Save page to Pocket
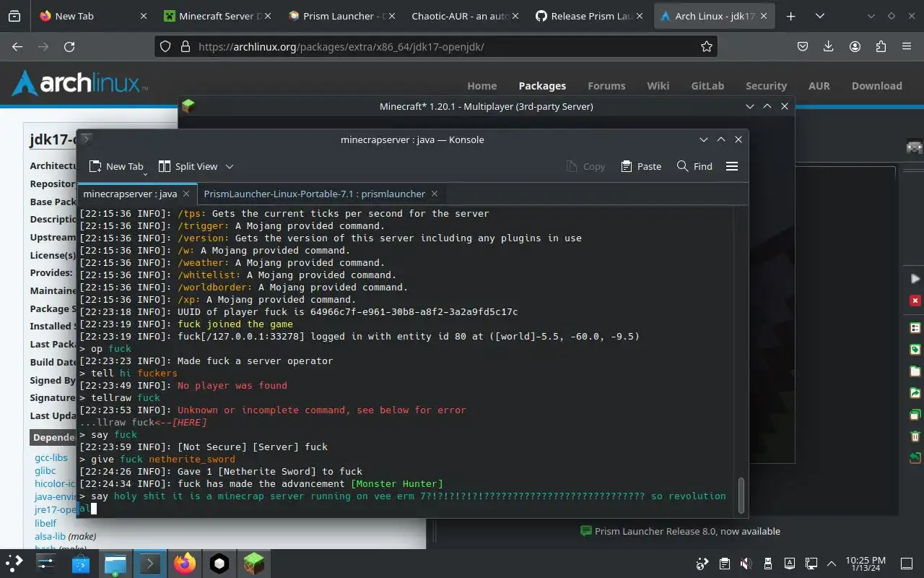The height and width of the screenshot is (578, 924). pos(803,46)
